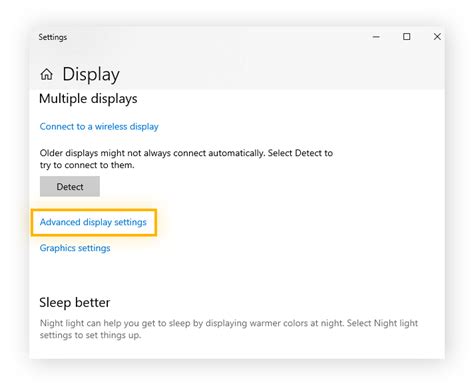Click the Night light description first line

pyautogui.click(x=229, y=323)
